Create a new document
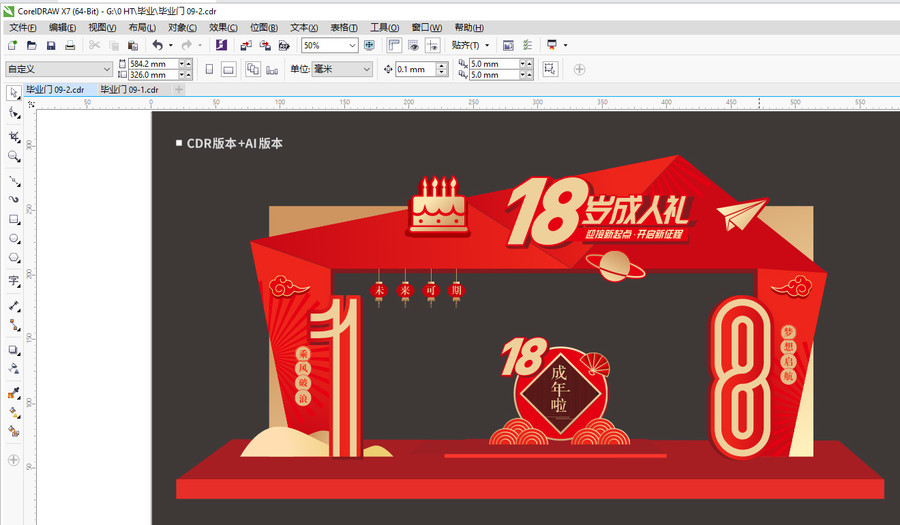The height and width of the screenshot is (525, 900). pyautogui.click(x=12, y=45)
